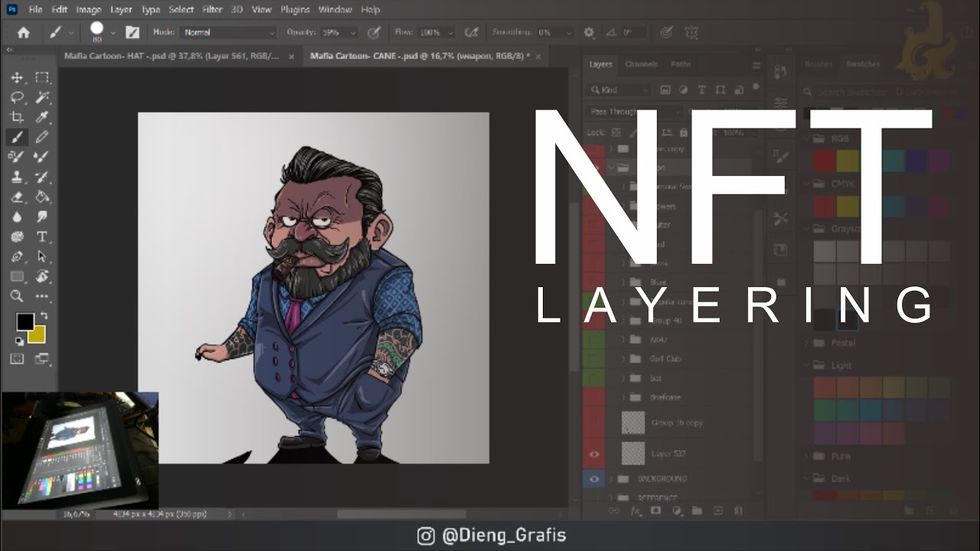
Task: Toggle visibility of Layer 537
Action: coord(594,454)
